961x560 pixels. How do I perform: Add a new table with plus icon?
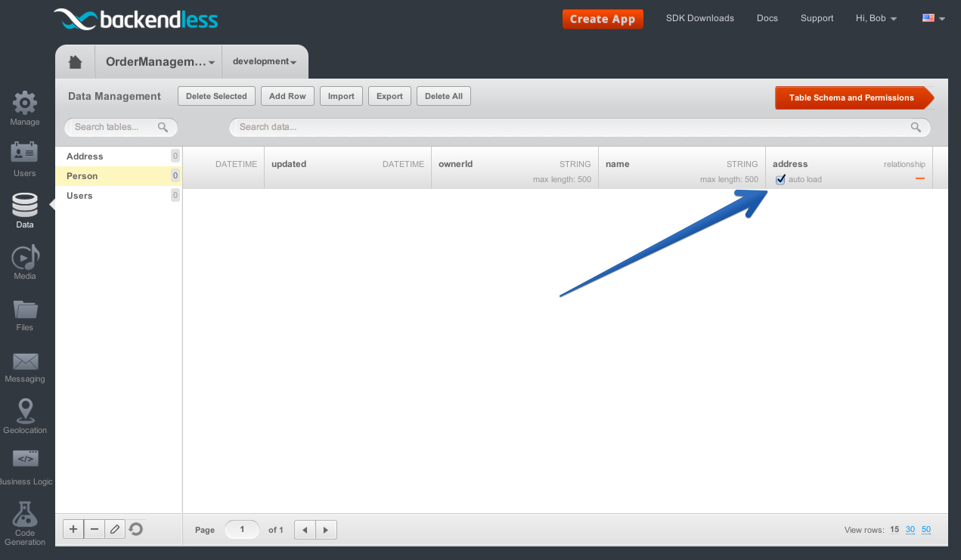[x=73, y=529]
